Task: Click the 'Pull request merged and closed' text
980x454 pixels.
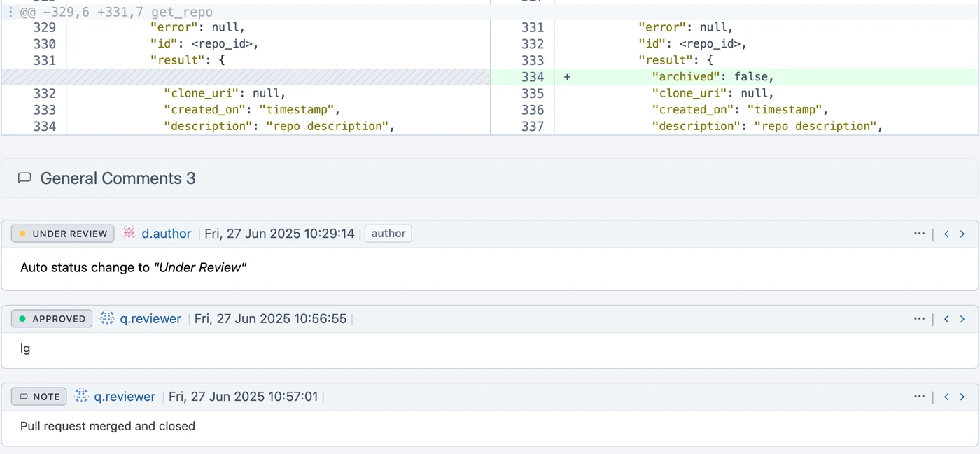Action: (x=108, y=426)
